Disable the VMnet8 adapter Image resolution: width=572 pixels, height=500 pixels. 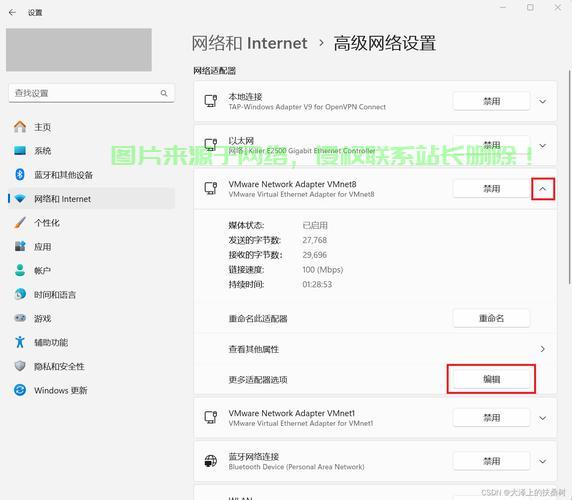(x=491, y=189)
